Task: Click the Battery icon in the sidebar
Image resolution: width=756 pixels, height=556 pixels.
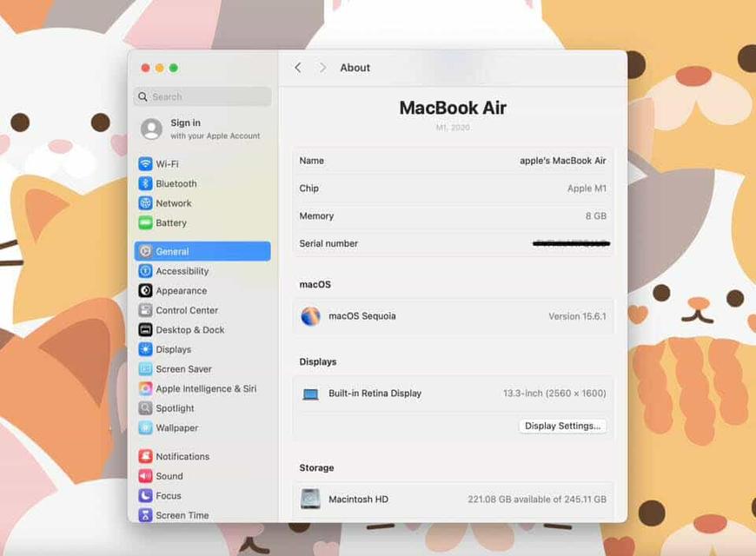Action: (146, 223)
